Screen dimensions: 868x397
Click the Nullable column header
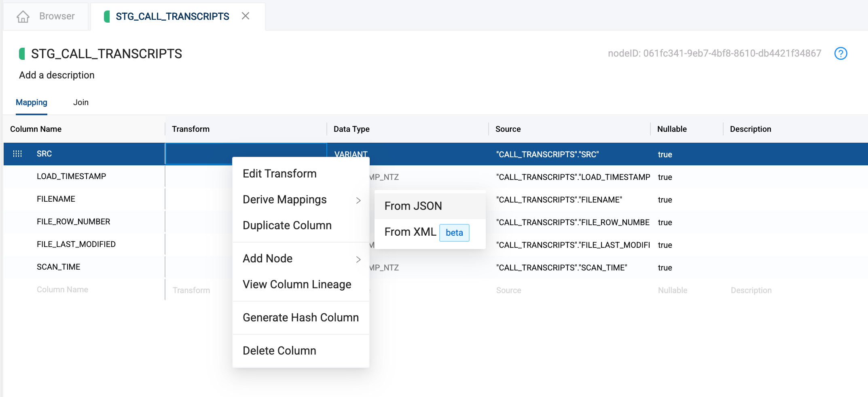point(672,129)
